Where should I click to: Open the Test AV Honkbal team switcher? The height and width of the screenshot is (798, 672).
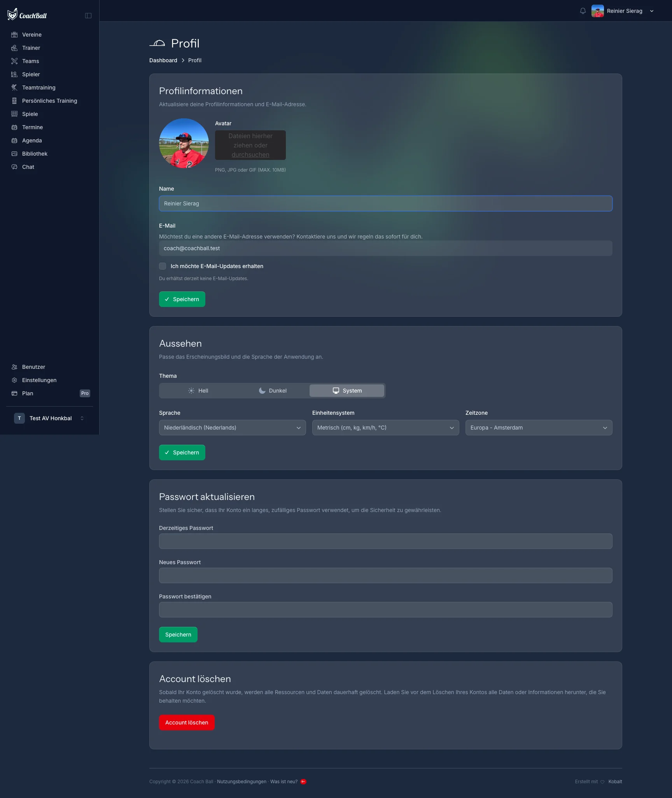50,418
